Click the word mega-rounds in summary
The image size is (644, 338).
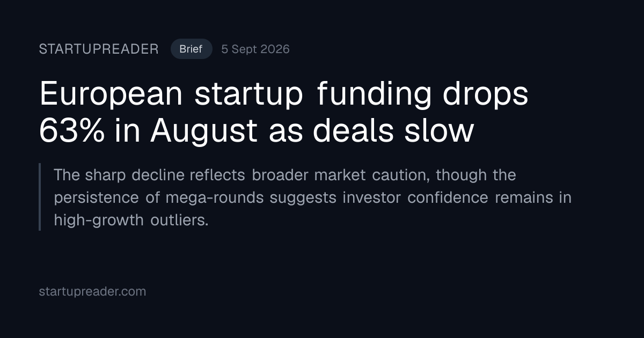pos(215,198)
